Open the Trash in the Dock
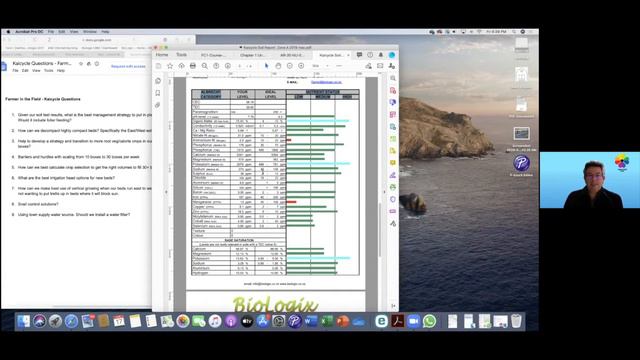Image resolution: width=640 pixels, height=360 pixels. point(516,321)
